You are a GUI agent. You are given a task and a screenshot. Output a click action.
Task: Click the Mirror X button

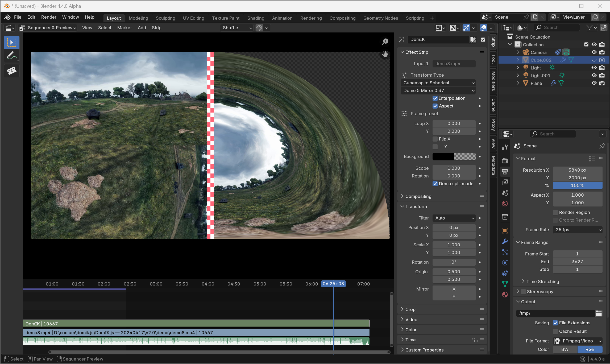pos(454,289)
